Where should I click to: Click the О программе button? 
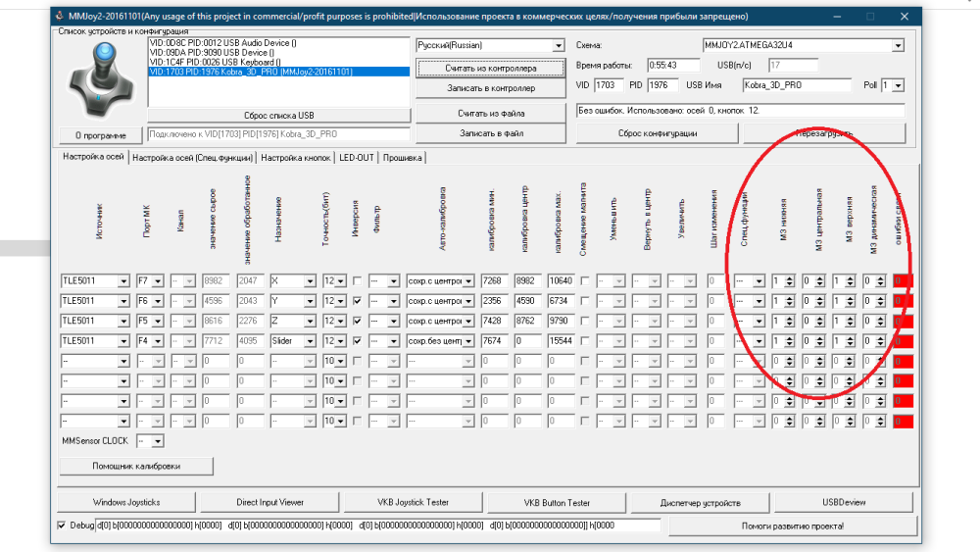point(101,135)
